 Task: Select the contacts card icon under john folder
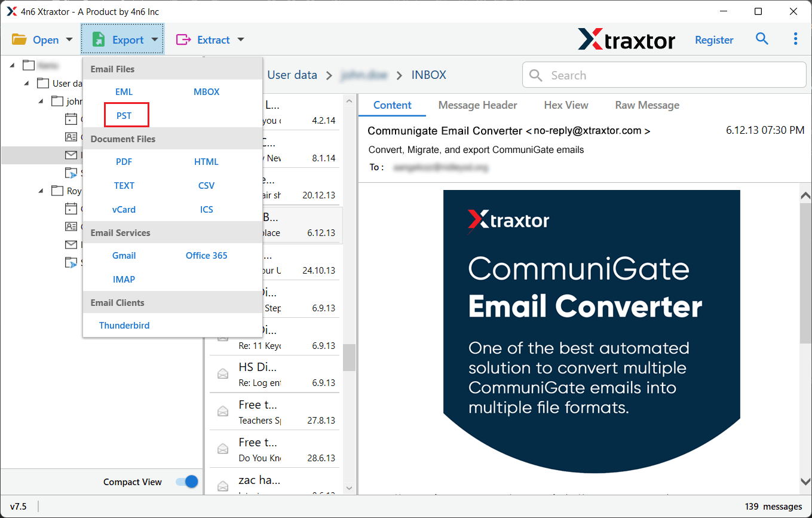71,137
